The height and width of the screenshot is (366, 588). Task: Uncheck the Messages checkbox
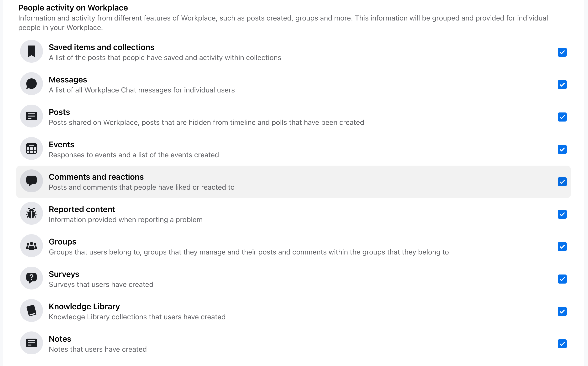coord(562,85)
